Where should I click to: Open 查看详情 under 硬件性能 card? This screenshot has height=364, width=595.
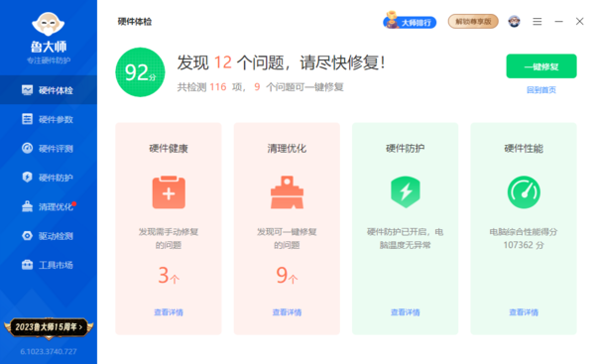click(x=524, y=312)
